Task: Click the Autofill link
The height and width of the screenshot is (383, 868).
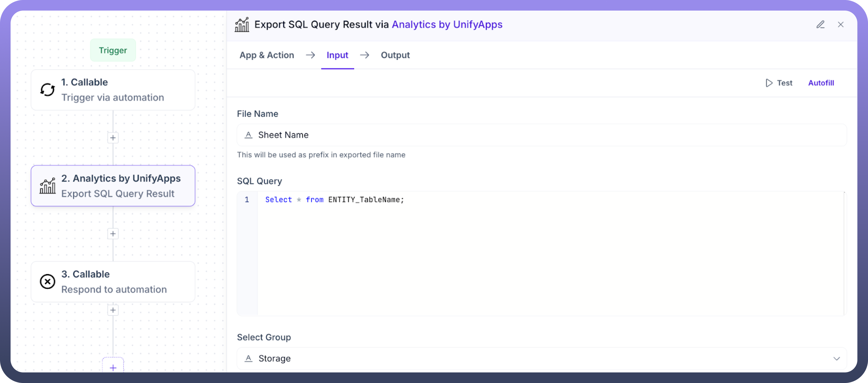Action: 821,83
